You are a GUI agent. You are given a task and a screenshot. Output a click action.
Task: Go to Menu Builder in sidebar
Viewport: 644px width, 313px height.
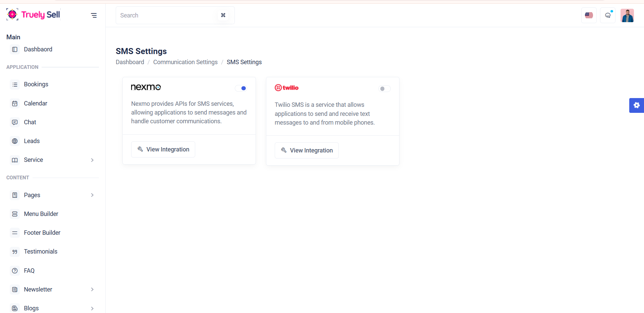coord(41,214)
